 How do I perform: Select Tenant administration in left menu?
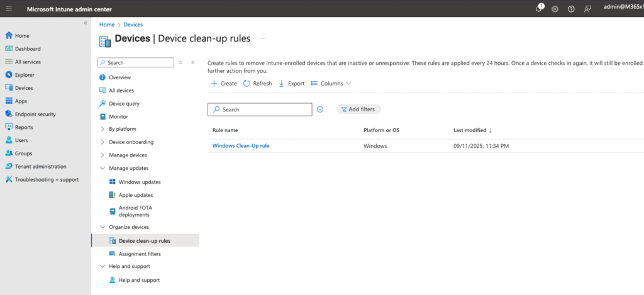[40, 167]
